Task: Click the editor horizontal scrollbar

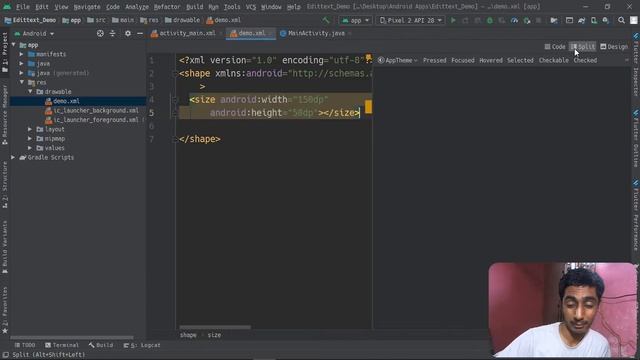Action: coord(215,327)
